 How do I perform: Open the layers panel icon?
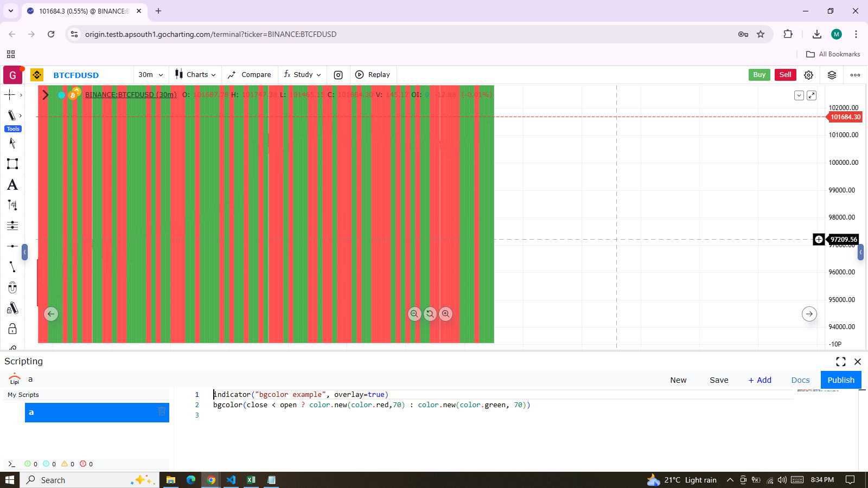[832, 75]
